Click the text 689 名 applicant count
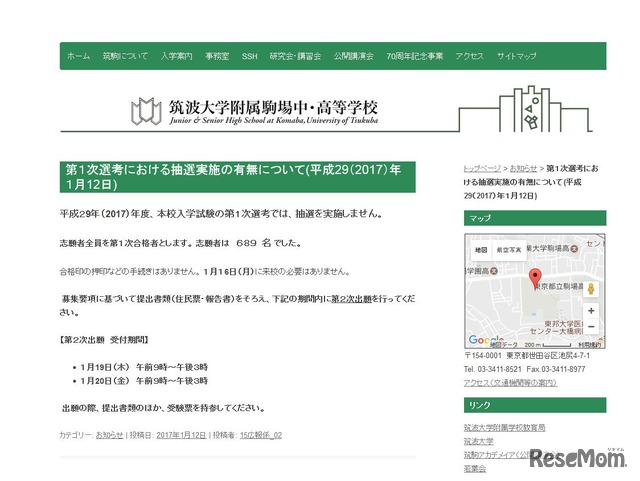Viewport: 640px width, 481px height. coord(253,243)
